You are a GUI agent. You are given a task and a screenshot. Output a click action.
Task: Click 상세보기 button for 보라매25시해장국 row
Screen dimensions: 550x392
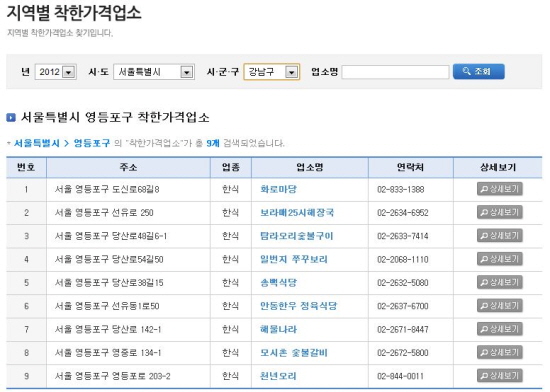click(x=500, y=212)
